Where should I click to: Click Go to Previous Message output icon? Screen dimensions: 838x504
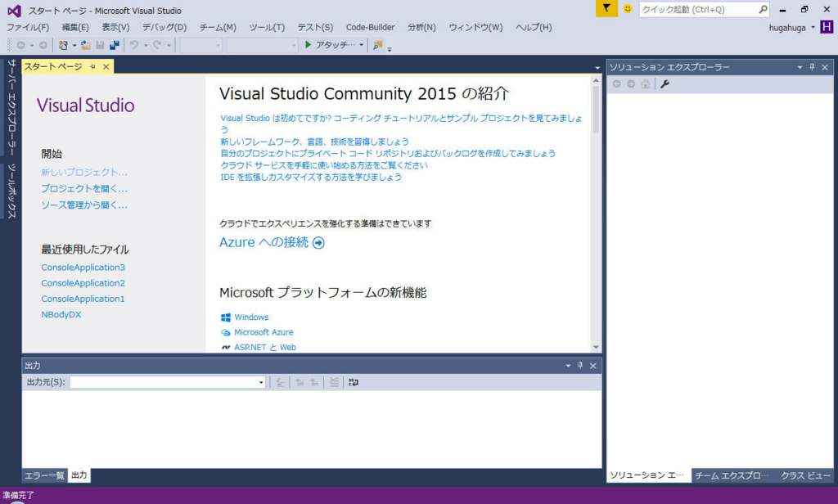(300, 382)
